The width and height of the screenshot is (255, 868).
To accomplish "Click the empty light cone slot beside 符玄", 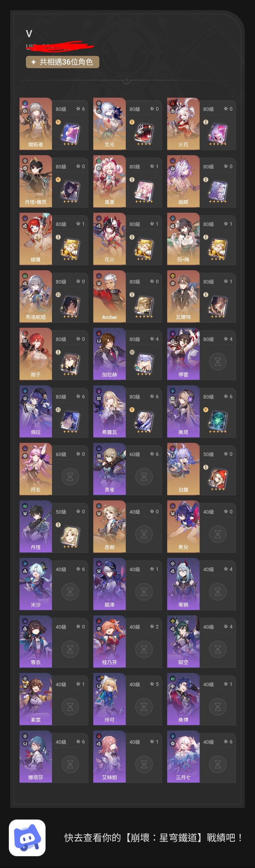I will (70, 476).
